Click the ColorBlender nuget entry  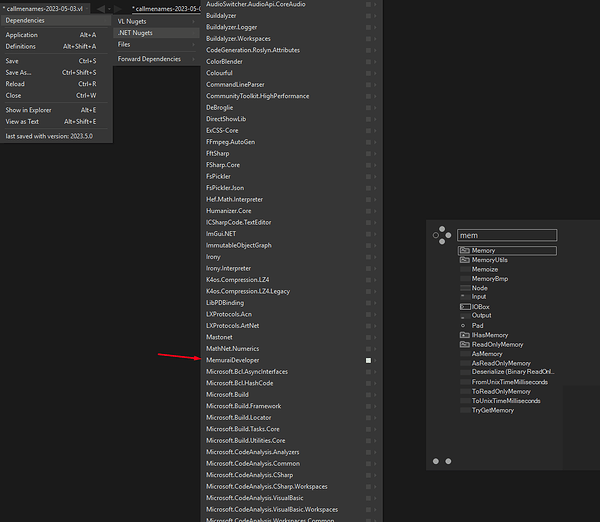point(224,62)
